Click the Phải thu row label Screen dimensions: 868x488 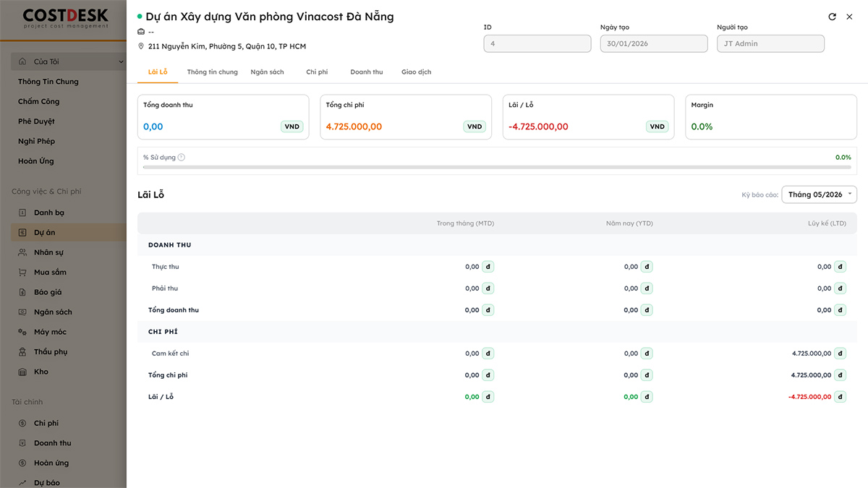tap(165, 288)
